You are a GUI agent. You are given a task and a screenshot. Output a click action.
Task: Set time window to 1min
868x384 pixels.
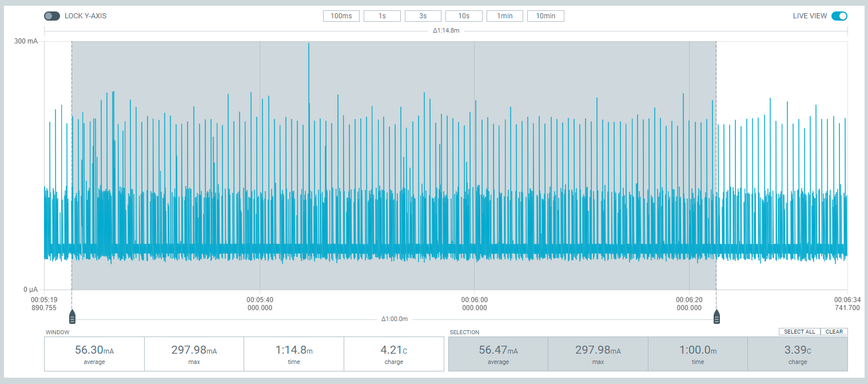tap(505, 16)
